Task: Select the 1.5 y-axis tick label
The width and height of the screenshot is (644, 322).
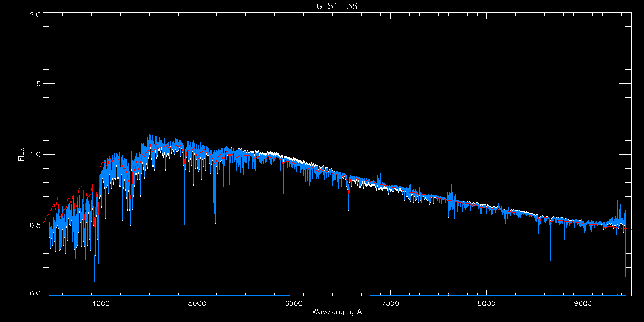Action: click(x=35, y=84)
